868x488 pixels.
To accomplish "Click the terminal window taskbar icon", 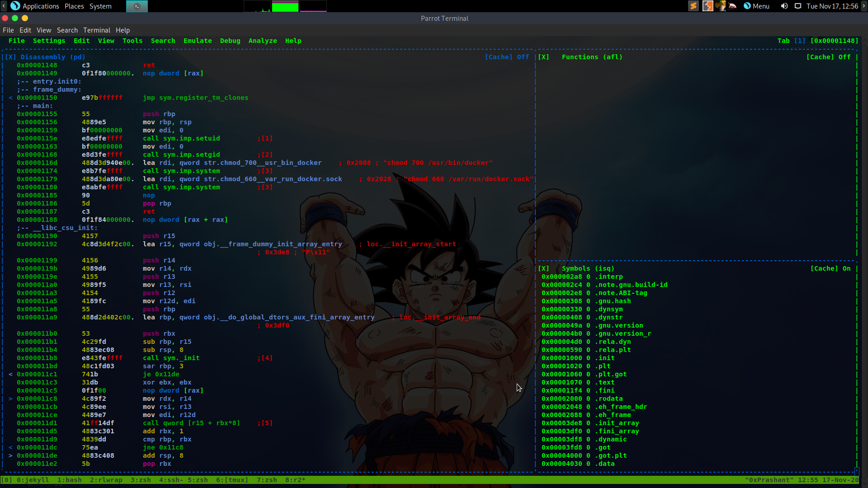I will (137, 6).
